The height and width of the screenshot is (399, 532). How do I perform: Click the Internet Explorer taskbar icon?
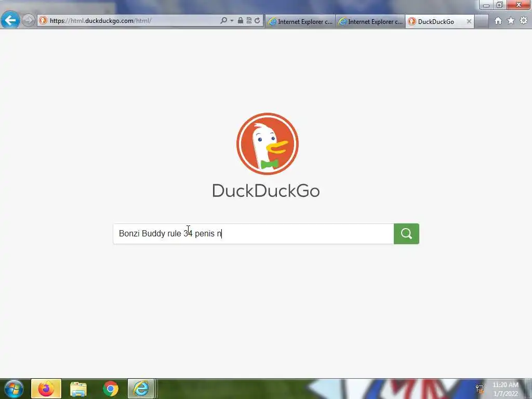[x=141, y=389]
